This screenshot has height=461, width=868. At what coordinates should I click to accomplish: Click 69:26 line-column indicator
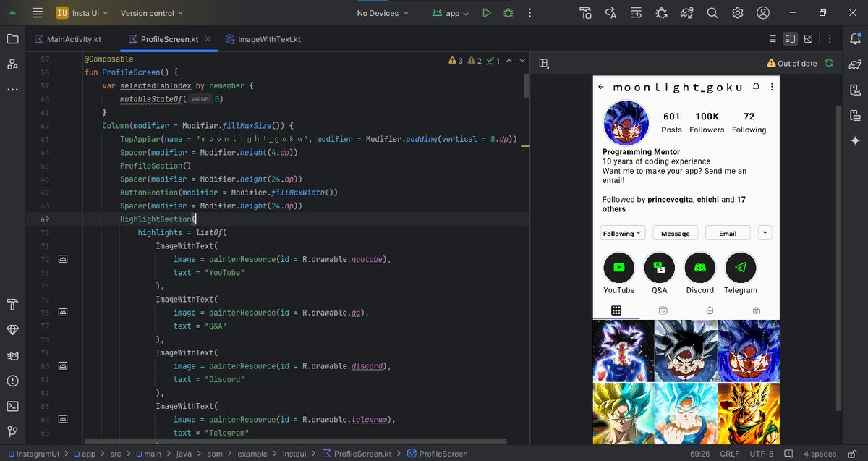(x=701, y=454)
